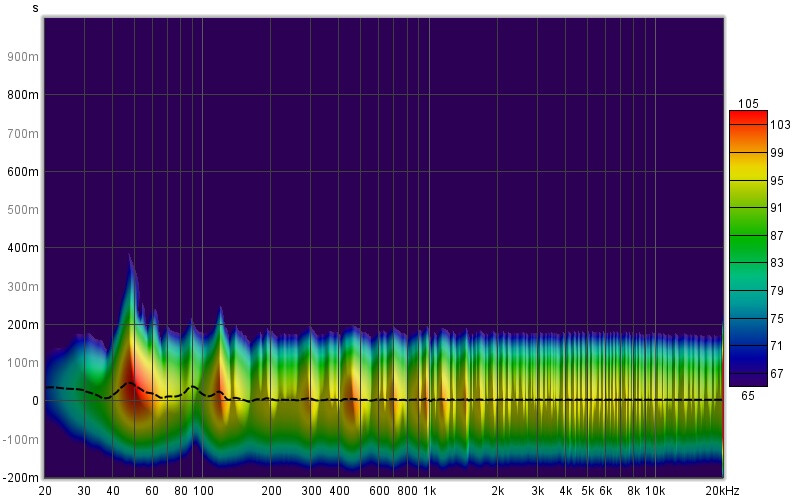Click the 800 Hz frequency axis label

coord(407,491)
